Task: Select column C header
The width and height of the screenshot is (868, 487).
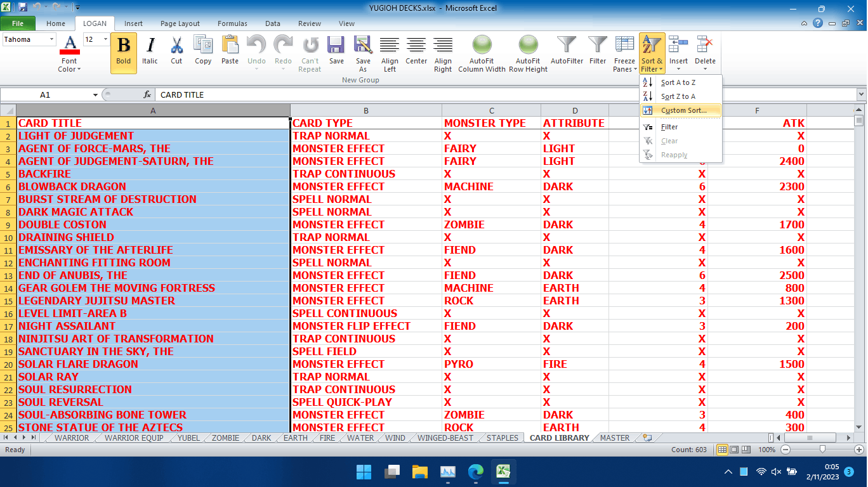Action: (x=491, y=110)
